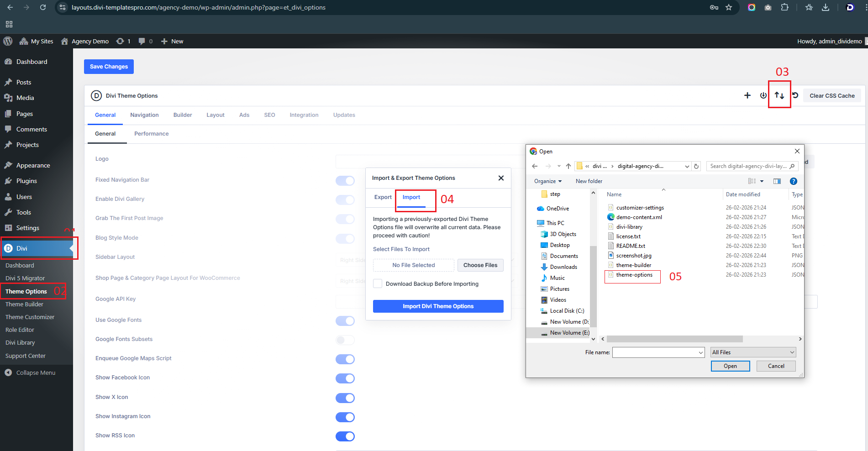
Task: Open the Navigation tab
Action: tap(144, 115)
